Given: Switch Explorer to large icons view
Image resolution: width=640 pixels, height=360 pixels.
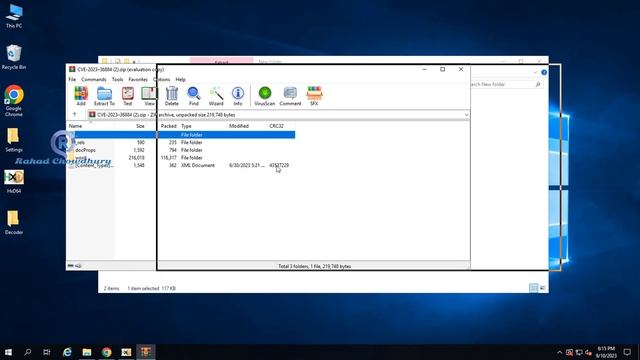Looking at the screenshot, I should 542,288.
